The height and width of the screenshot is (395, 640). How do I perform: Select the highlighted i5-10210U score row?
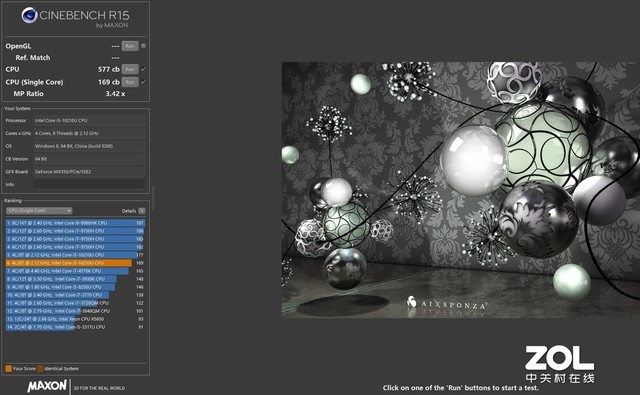(x=75, y=263)
